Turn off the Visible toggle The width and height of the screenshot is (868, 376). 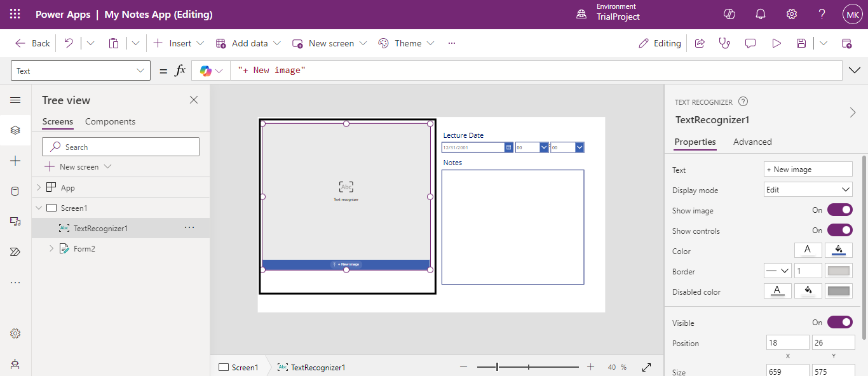tap(839, 323)
